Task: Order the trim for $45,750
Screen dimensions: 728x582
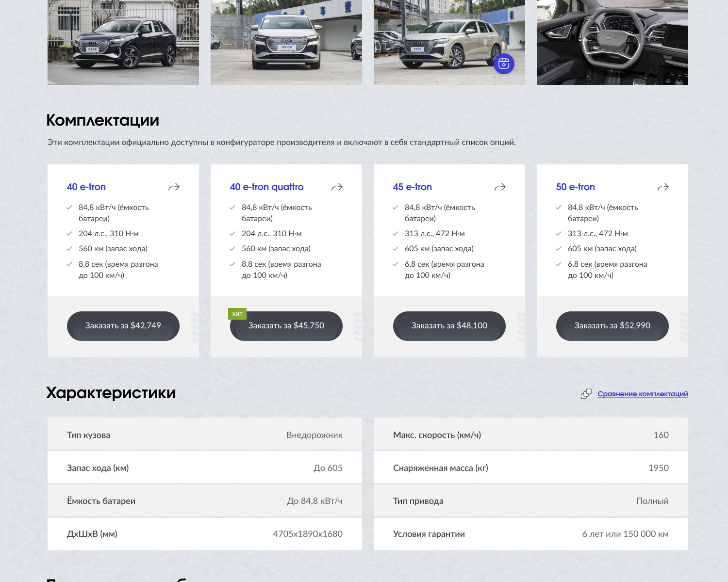Action: tap(286, 326)
